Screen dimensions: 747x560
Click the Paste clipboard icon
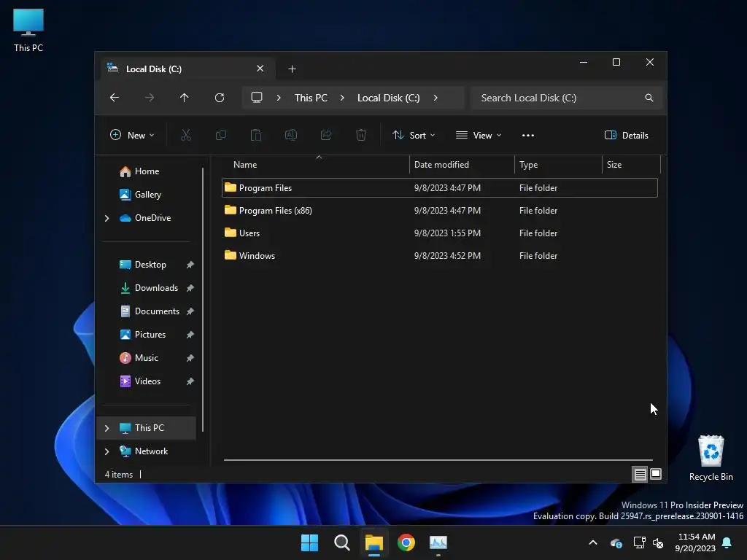(x=256, y=135)
